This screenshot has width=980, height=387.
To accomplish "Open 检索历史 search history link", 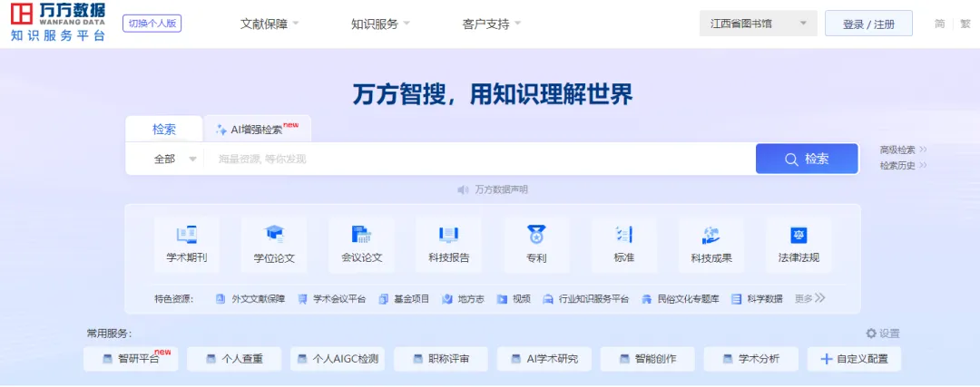I will pos(903,166).
